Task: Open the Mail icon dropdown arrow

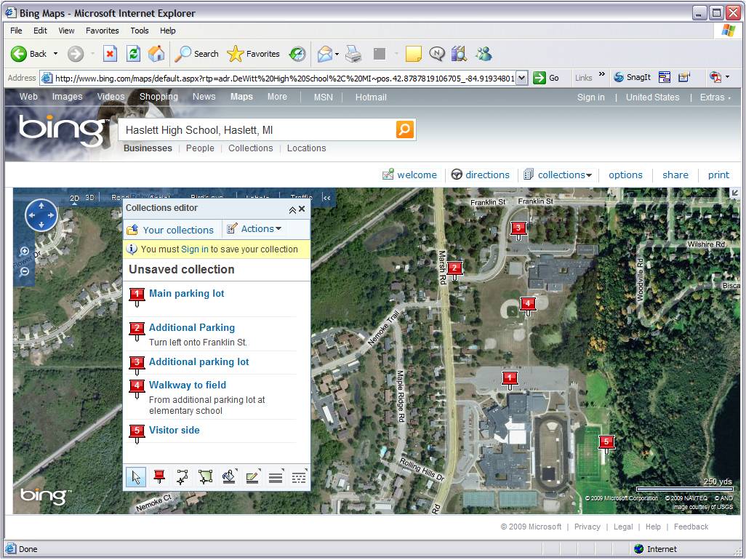Action: pos(337,55)
